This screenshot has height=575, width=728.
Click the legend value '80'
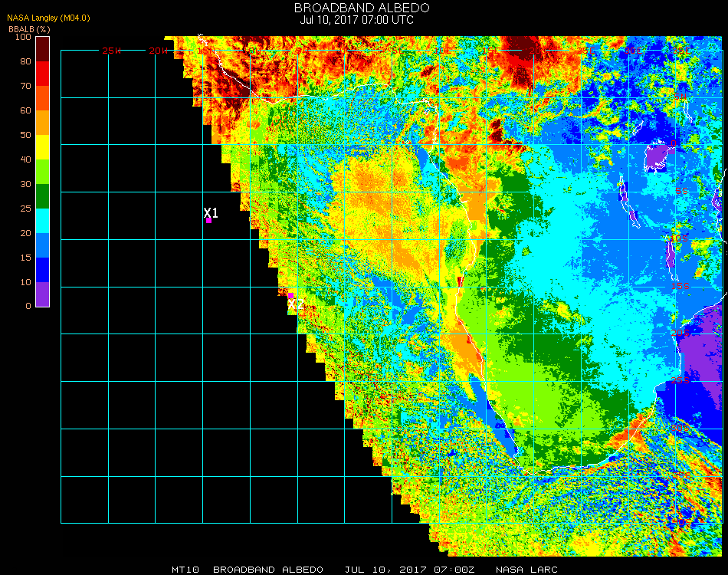point(25,61)
